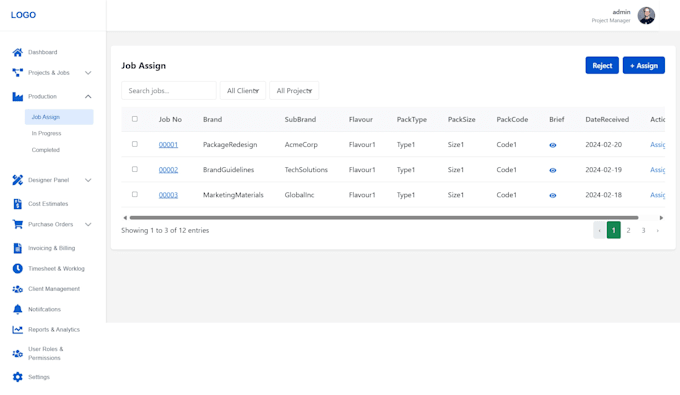680x395 pixels.
Task: View brief for job 00001 eye icon
Action: [552, 145]
